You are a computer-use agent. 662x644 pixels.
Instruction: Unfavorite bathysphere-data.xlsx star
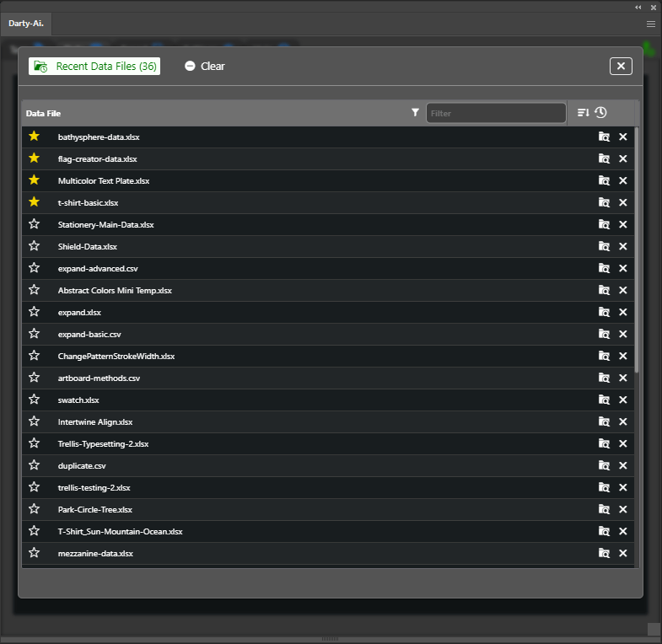pyautogui.click(x=34, y=136)
